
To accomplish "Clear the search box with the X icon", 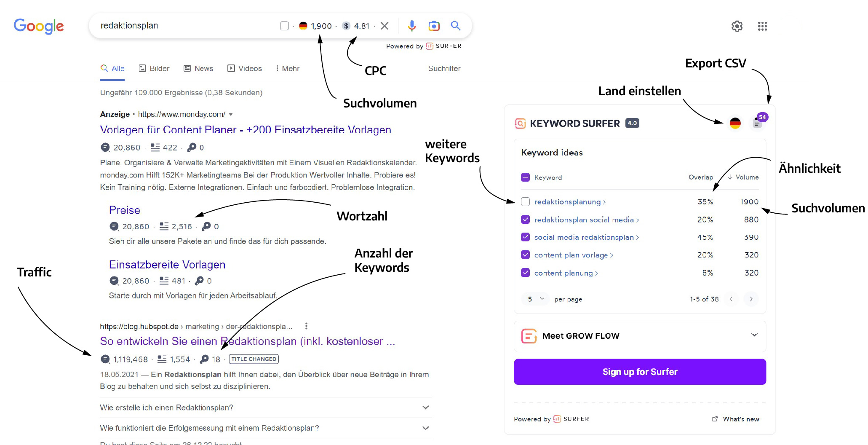I will point(384,26).
